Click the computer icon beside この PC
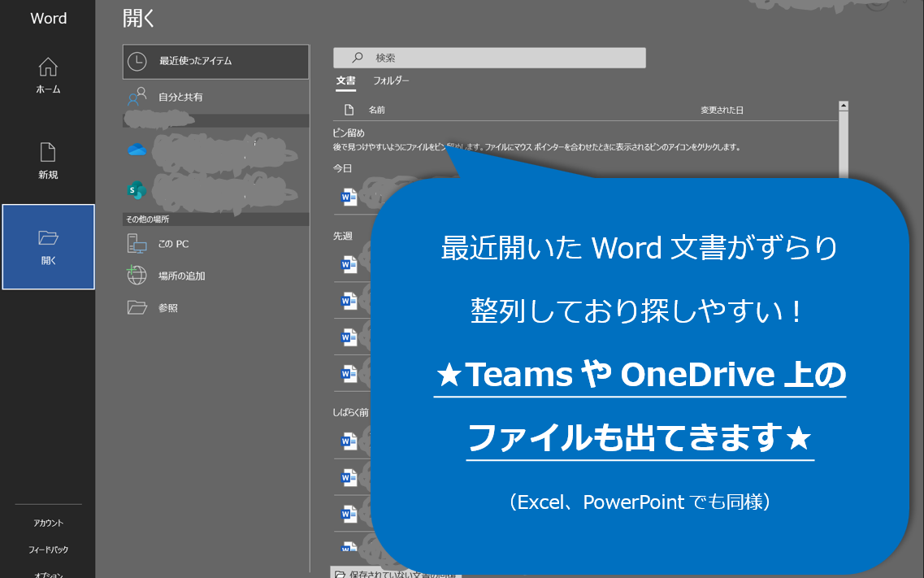Screen dimensions: 924x578 (137, 243)
